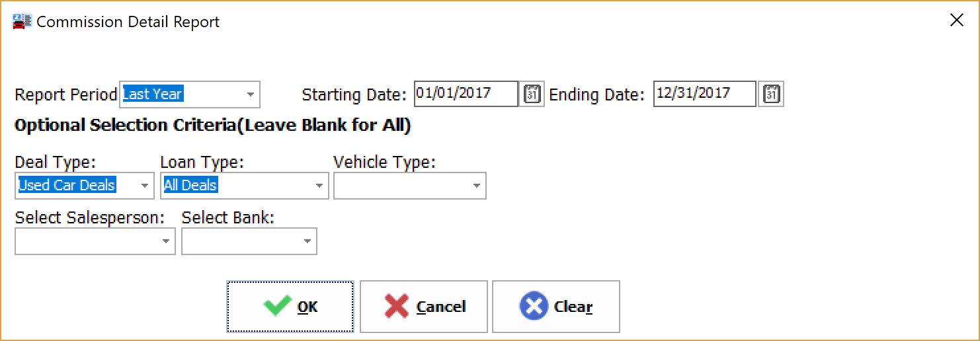Click the Select Salesperson label

[89, 217]
